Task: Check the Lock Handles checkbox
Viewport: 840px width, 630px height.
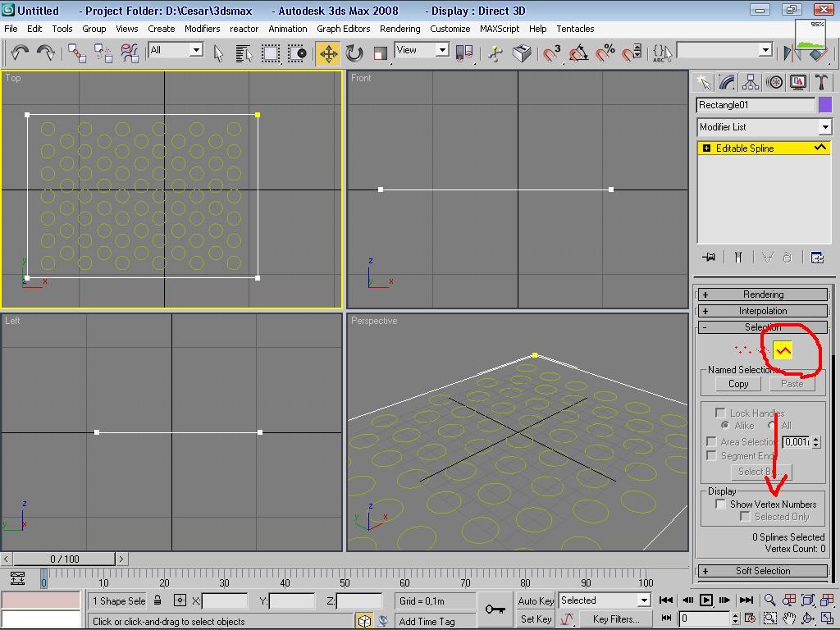Action: [720, 413]
